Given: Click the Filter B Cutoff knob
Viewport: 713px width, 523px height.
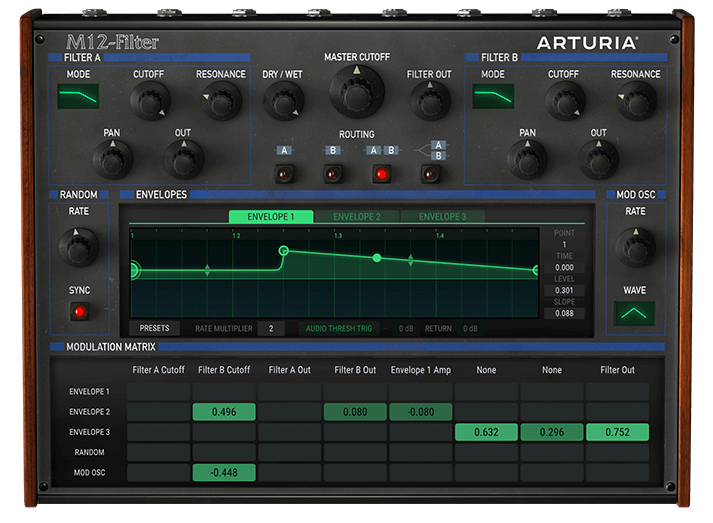Looking at the screenshot, I should [x=565, y=101].
